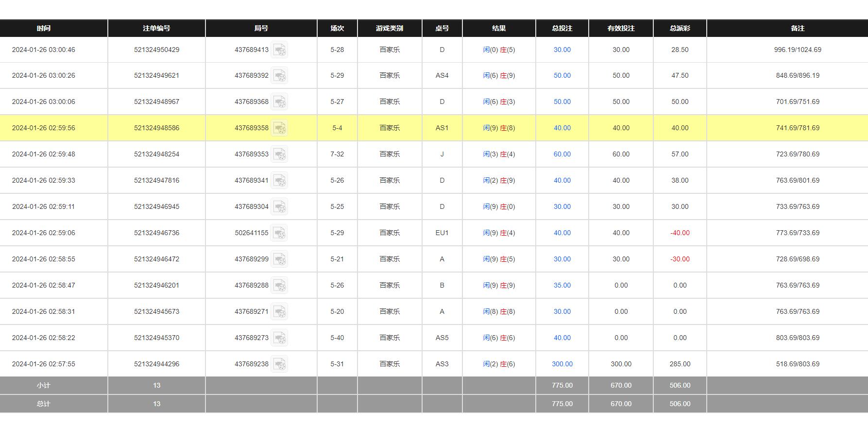
Task: Open video icon for round 437689299
Action: pos(279,259)
